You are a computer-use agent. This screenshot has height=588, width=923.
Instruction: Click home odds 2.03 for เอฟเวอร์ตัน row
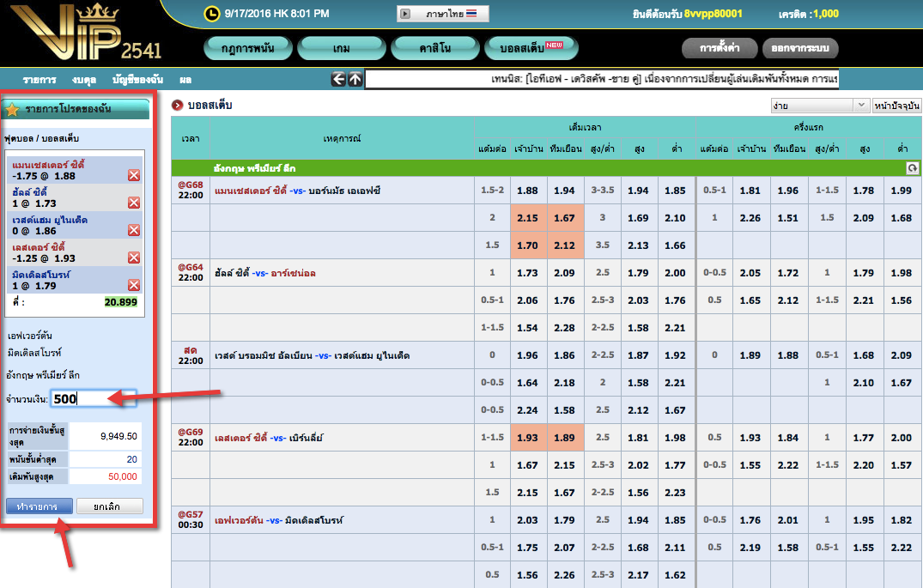click(527, 520)
